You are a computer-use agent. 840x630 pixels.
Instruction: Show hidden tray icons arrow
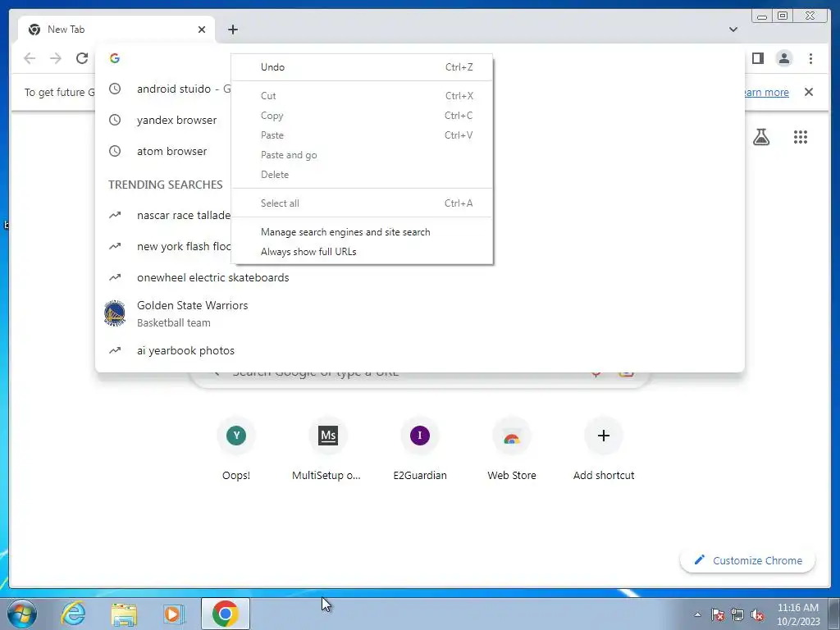point(697,614)
